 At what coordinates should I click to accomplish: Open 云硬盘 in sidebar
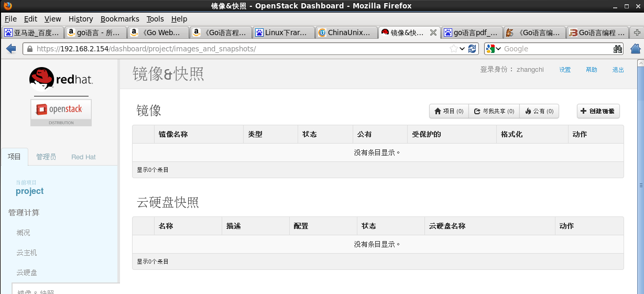coord(27,273)
